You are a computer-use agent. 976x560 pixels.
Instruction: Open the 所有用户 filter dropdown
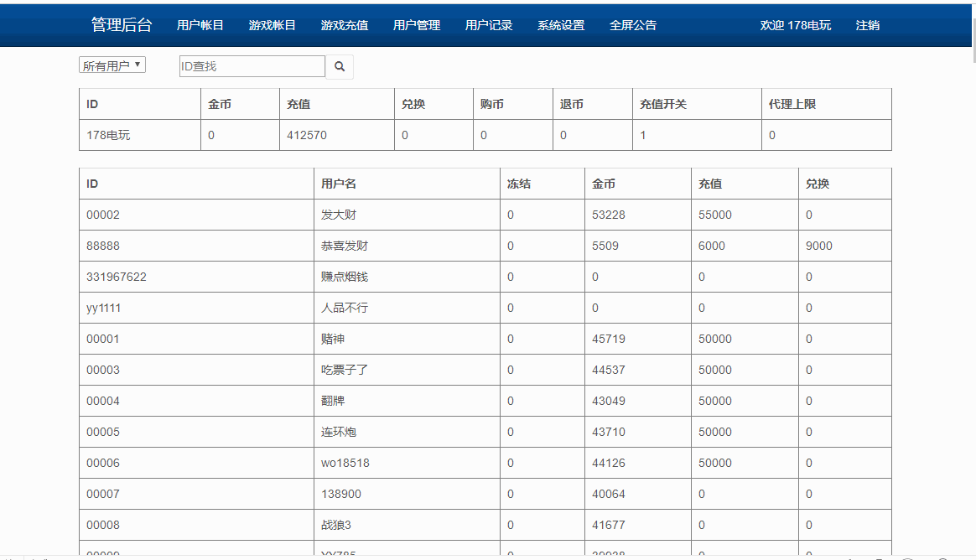pyautogui.click(x=112, y=64)
